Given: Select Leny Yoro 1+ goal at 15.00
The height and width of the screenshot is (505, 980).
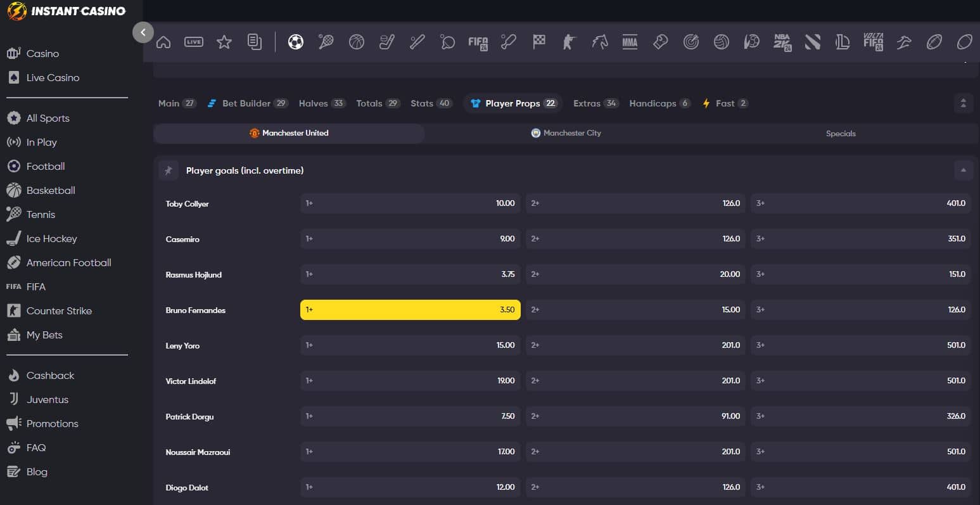Looking at the screenshot, I should [410, 345].
